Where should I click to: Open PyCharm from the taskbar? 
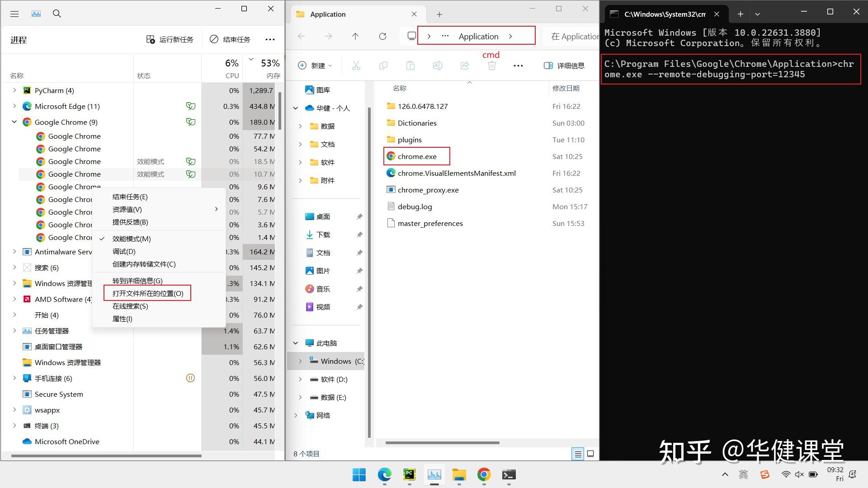(x=409, y=474)
